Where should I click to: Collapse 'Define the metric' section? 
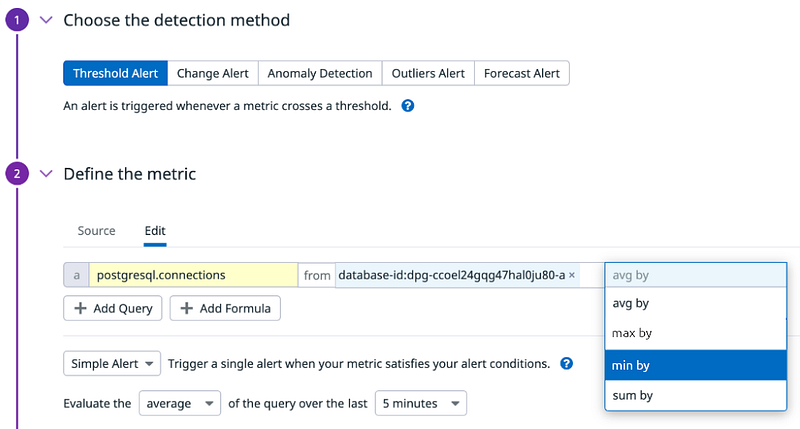tap(45, 174)
